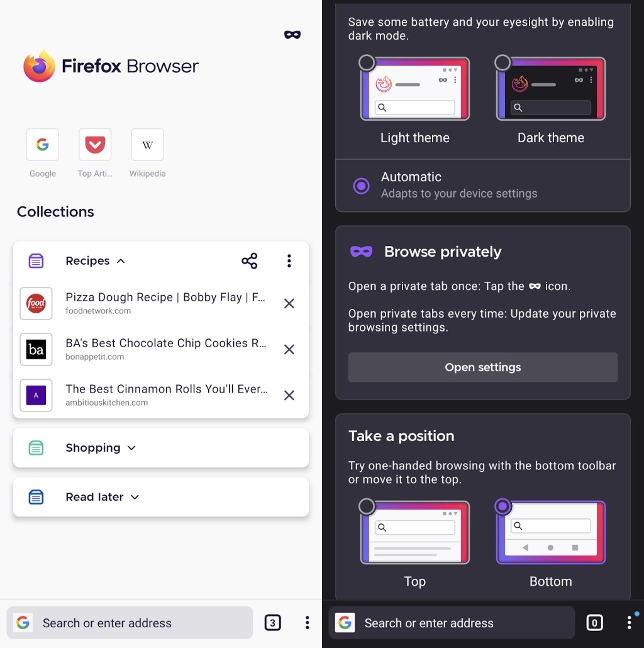Click the Google icon in the light address bar
The width and height of the screenshot is (644, 648).
click(23, 622)
